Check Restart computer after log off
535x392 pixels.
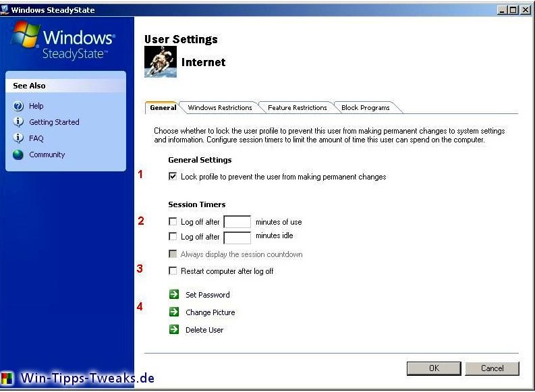(173, 271)
